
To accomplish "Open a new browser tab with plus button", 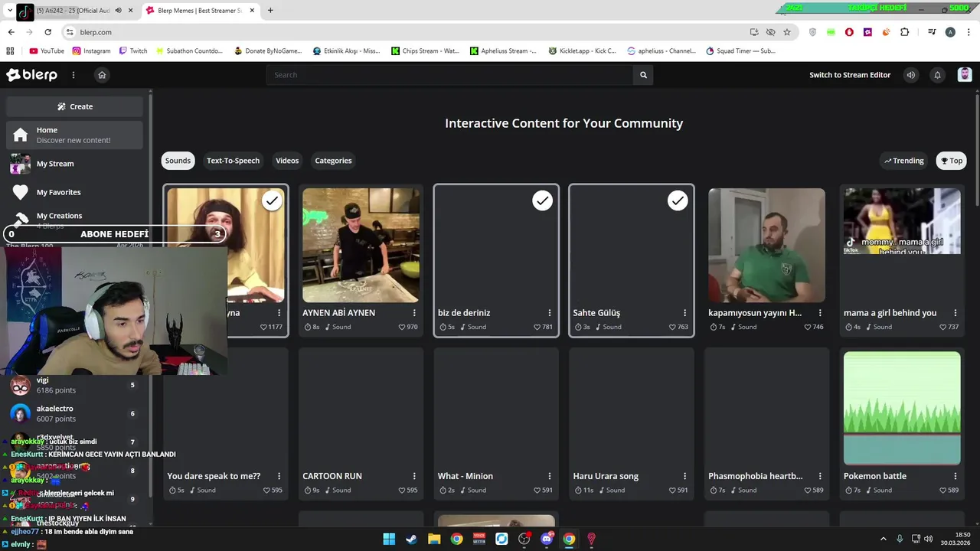I will click(x=270, y=11).
